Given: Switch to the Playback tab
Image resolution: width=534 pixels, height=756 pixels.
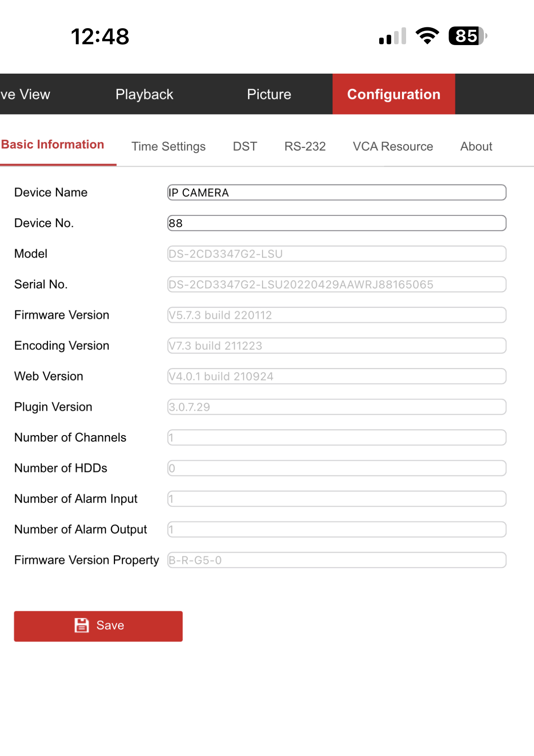Looking at the screenshot, I should click(x=144, y=94).
